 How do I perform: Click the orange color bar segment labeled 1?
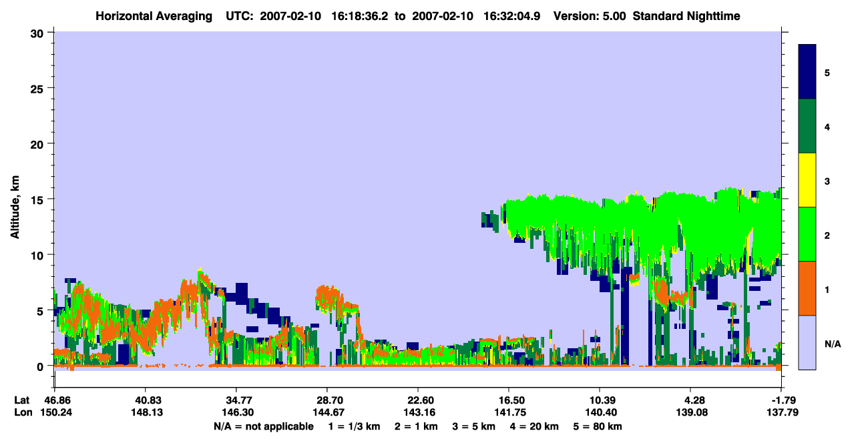808,288
